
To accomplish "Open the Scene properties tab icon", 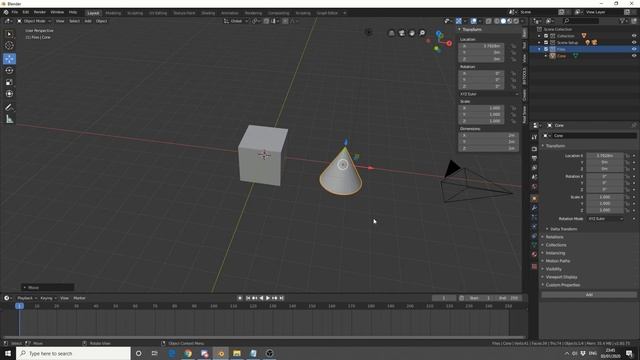I will 534,177.
